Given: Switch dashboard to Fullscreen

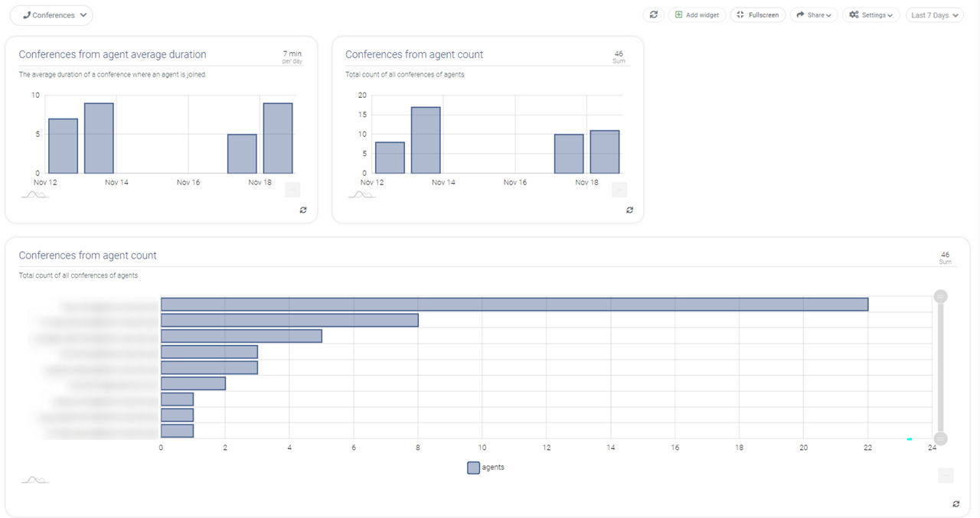Looking at the screenshot, I should (758, 15).
